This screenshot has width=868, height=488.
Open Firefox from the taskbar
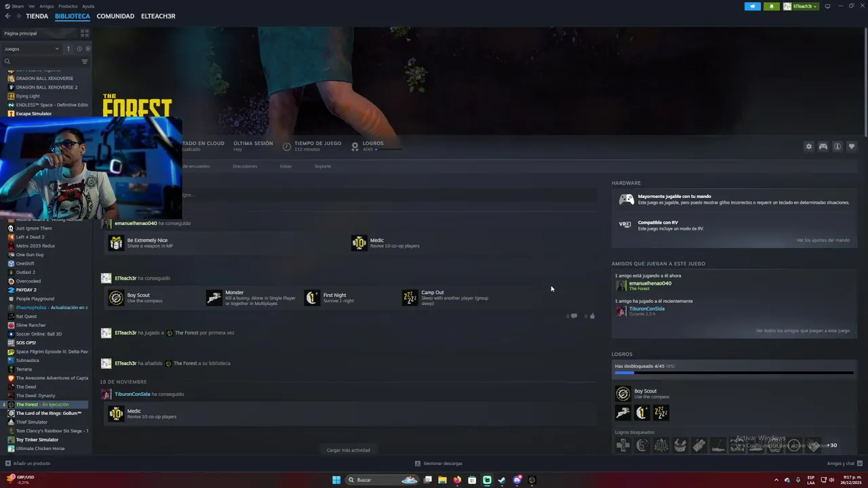pyautogui.click(x=457, y=480)
